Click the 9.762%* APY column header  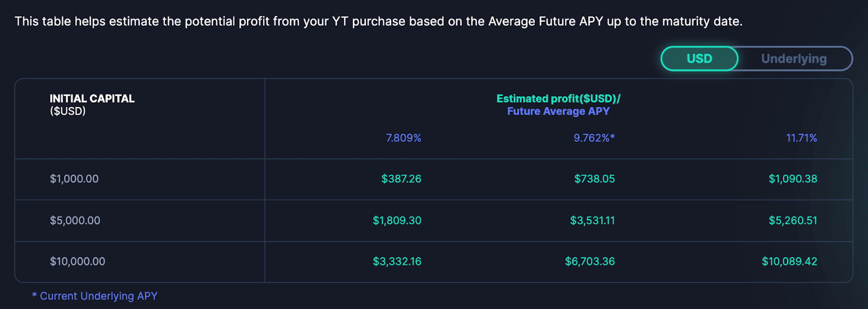[594, 138]
